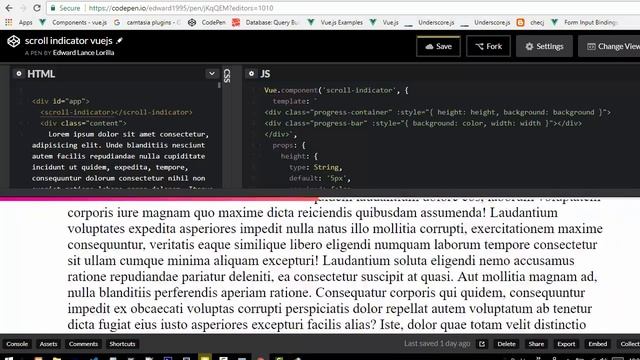Edit pen title with the pencil icon
640x360 pixels.
point(119,40)
